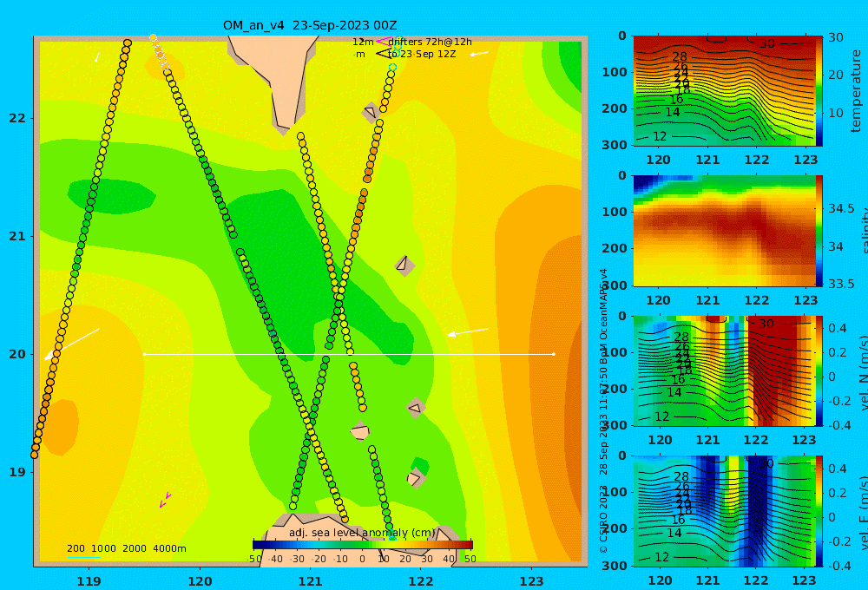Click longitude label '121' below the main map
Screen dimensions: 868x590
point(311,581)
